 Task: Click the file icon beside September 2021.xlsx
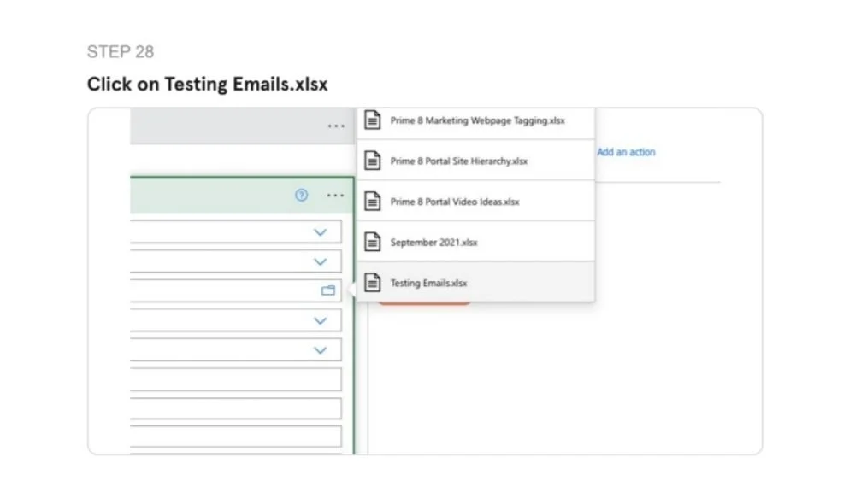[x=372, y=242]
